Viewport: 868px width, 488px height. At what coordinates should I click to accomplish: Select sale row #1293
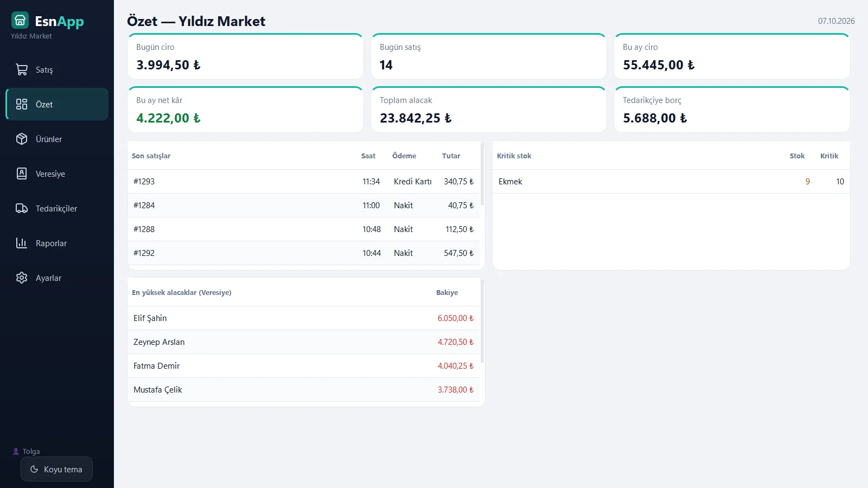coord(304,182)
